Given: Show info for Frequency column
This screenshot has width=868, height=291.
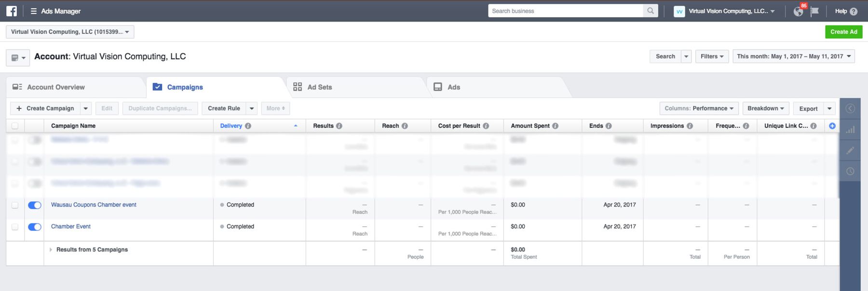Looking at the screenshot, I should 746,126.
